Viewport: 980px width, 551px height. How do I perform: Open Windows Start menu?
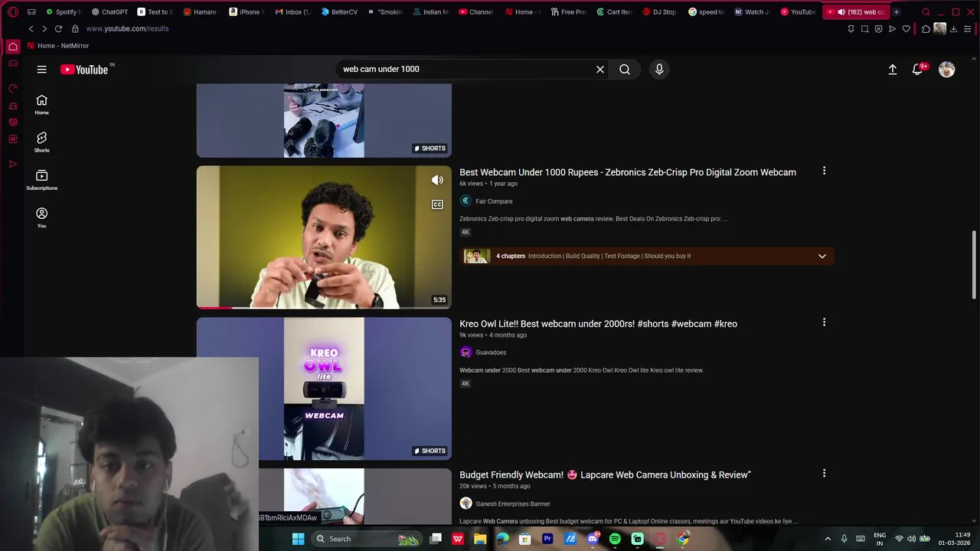pos(298,539)
